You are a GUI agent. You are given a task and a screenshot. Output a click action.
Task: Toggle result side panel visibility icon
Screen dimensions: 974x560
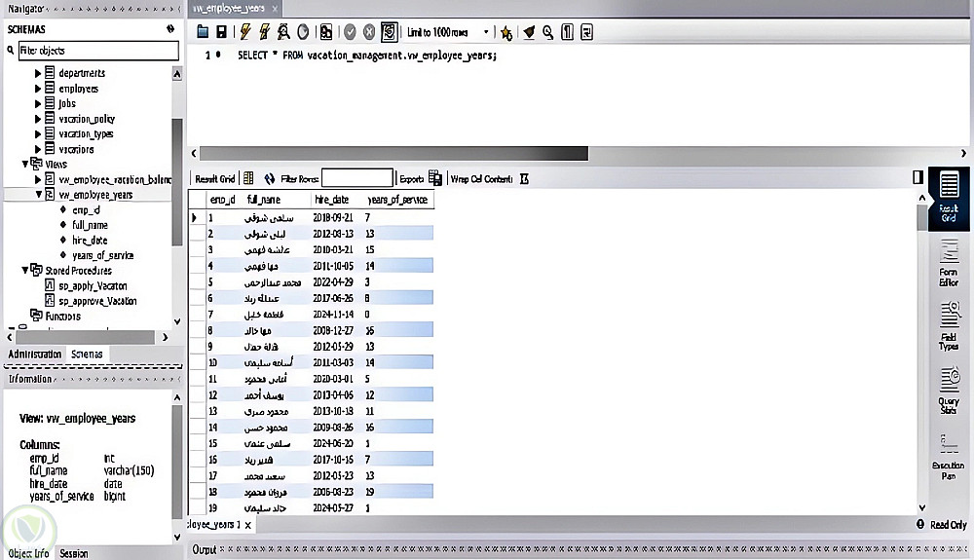click(918, 177)
